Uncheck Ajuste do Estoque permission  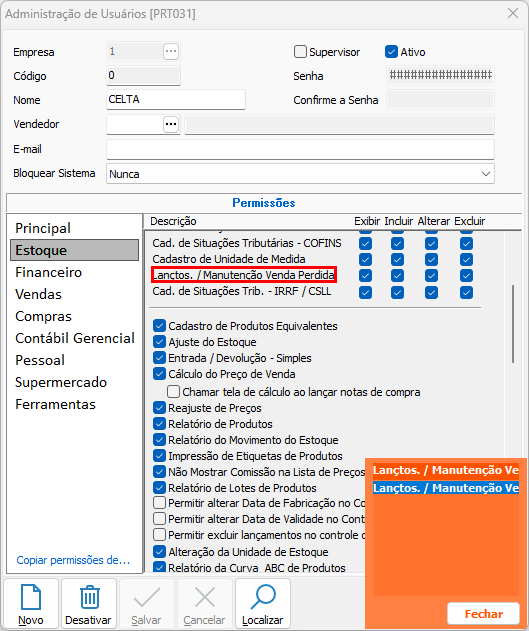tap(159, 342)
